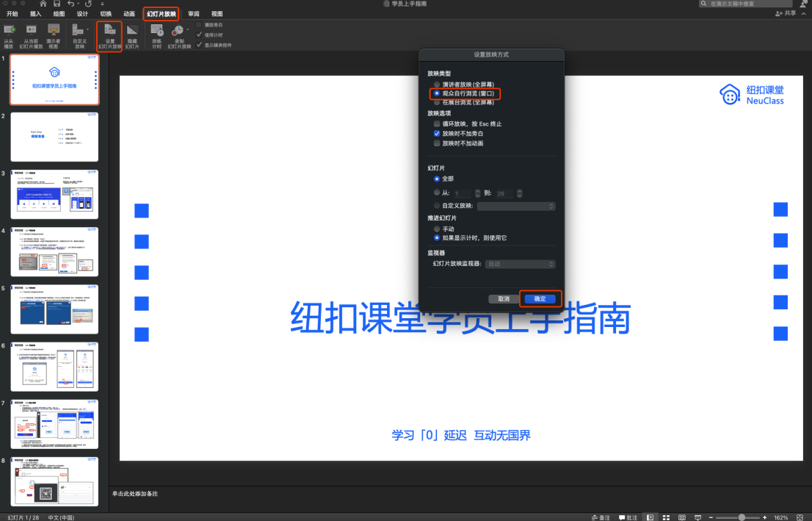Open the Animations (动画) tab
This screenshot has height=521, width=812.
click(129, 14)
